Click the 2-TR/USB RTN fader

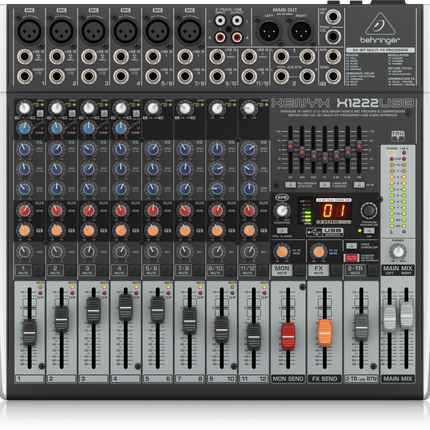[x=361, y=327]
